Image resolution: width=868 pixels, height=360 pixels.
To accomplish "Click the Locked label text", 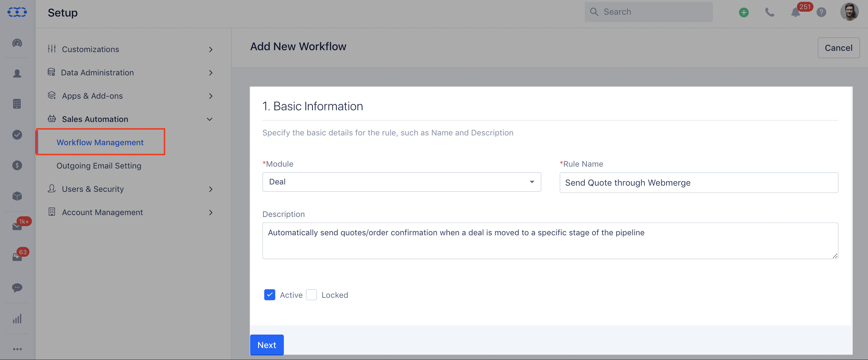I will point(334,295).
